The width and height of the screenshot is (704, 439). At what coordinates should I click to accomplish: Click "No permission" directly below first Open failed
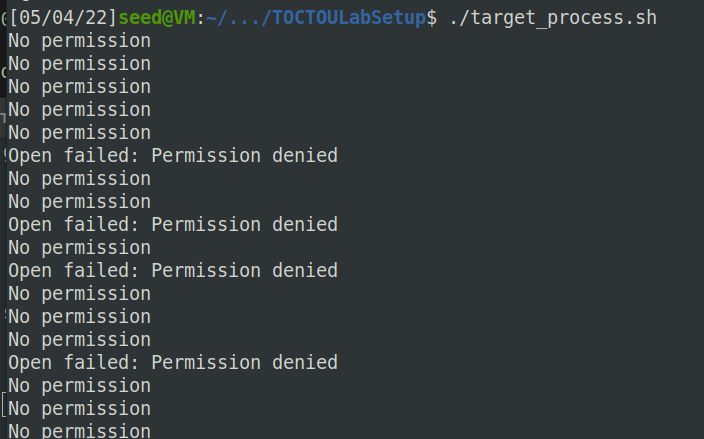pyautogui.click(x=79, y=179)
